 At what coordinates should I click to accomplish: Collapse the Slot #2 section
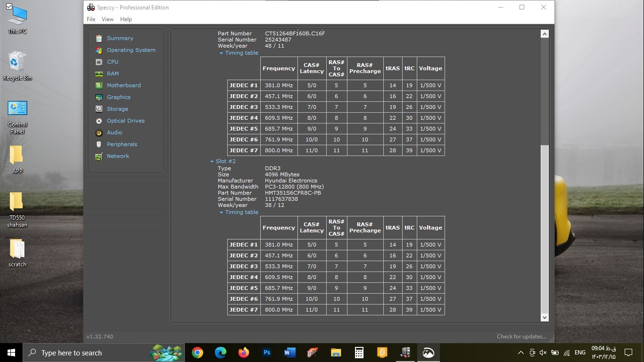(212, 162)
